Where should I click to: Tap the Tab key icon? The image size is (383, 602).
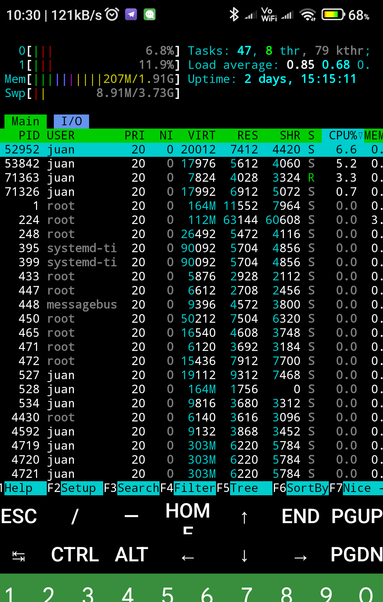click(19, 556)
